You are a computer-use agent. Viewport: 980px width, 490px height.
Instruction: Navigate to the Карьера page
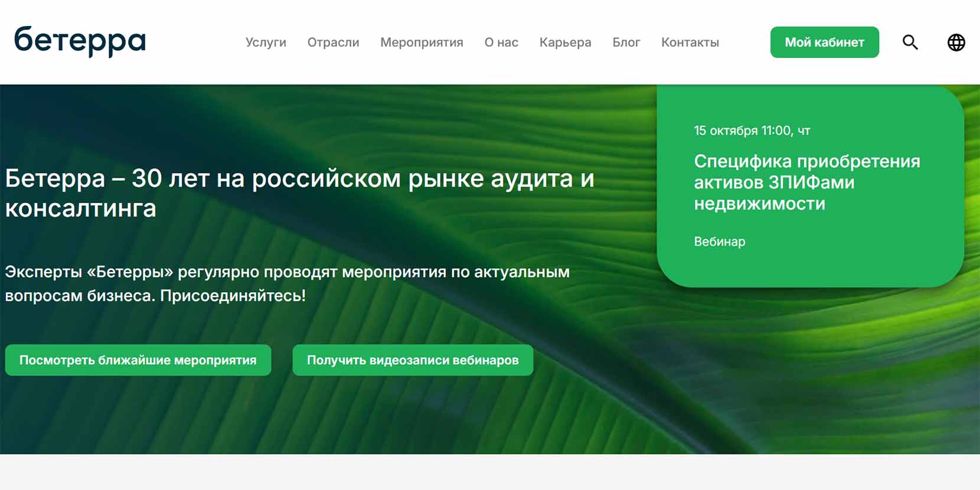point(565,43)
